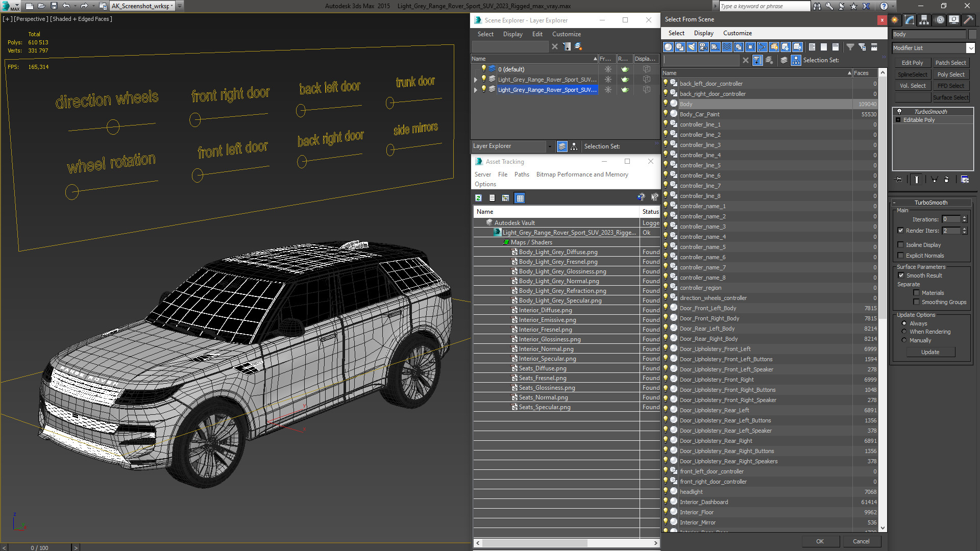
Task: Toggle Display Space Warps wave icon
Action: coord(727,47)
